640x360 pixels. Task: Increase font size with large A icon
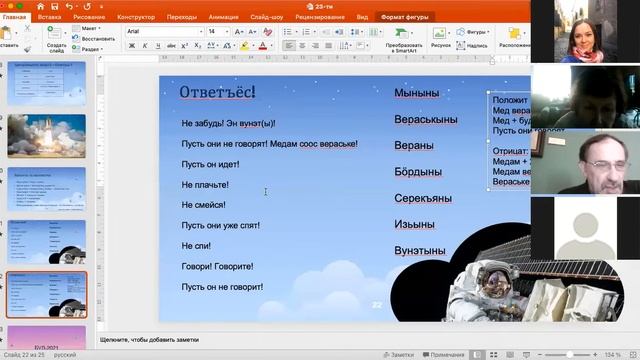tap(239, 32)
